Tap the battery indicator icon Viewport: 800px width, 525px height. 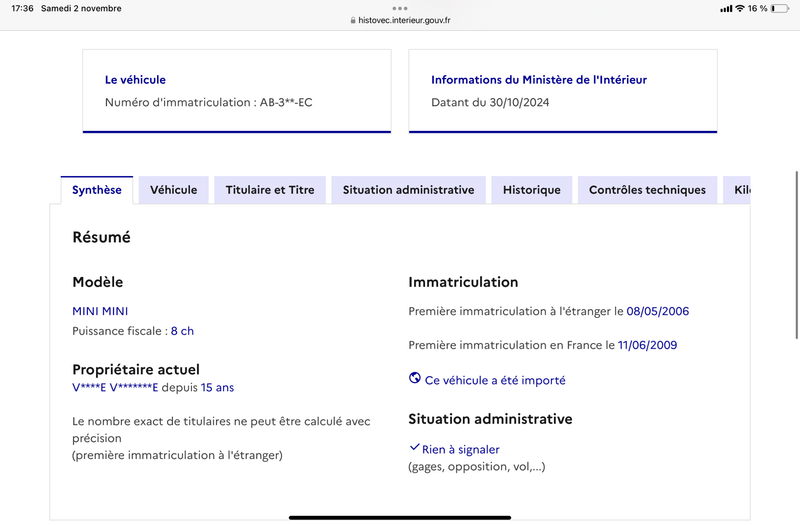tap(780, 8)
